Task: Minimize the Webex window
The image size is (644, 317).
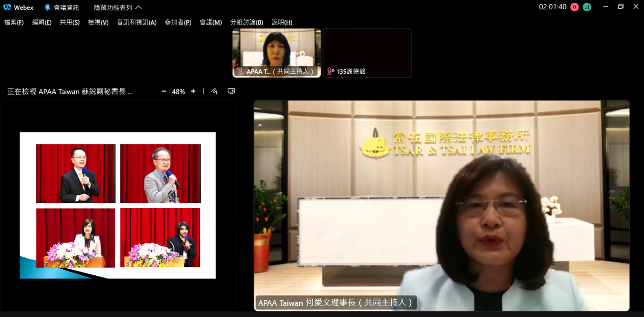Action: (605, 7)
